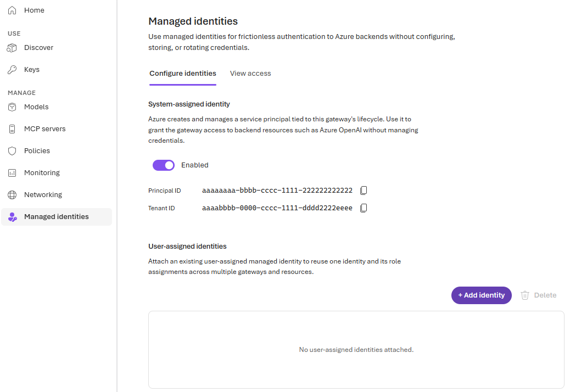Select the Keys key icon

coord(12,69)
